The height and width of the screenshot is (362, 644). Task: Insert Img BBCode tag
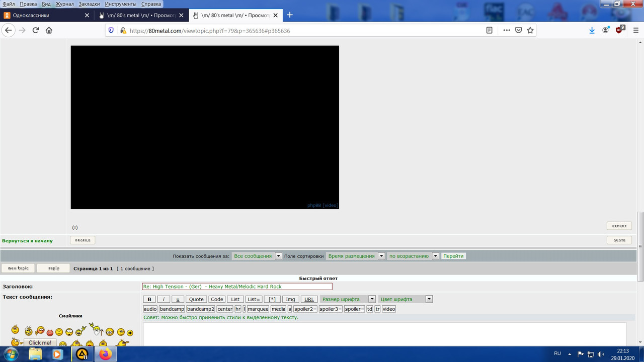pos(290,299)
